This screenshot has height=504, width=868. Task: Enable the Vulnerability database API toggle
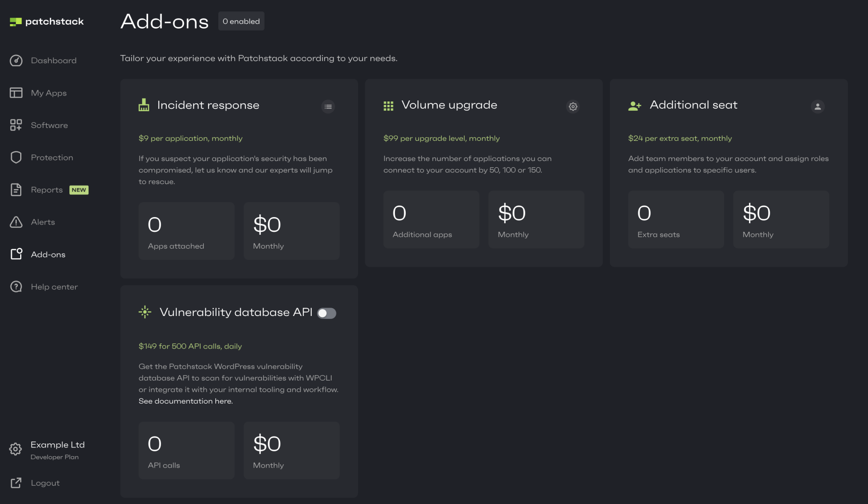click(x=327, y=313)
